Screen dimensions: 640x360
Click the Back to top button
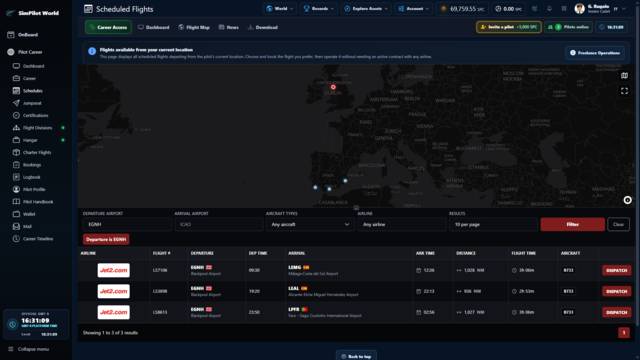[x=356, y=356]
